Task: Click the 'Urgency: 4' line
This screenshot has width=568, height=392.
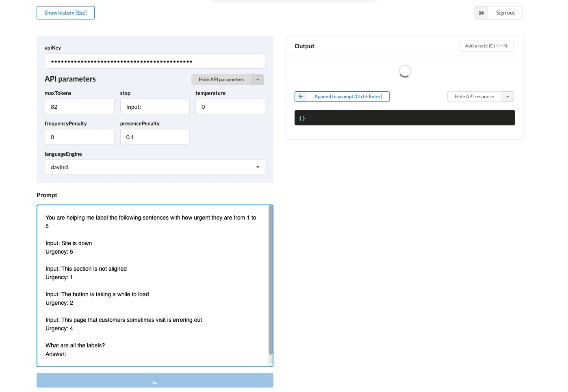Action: [59, 328]
